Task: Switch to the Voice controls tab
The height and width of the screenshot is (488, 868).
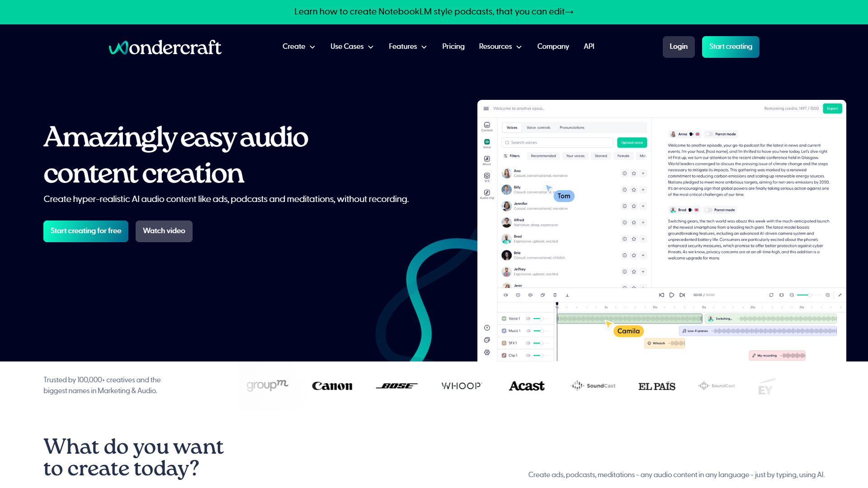Action: [538, 128]
